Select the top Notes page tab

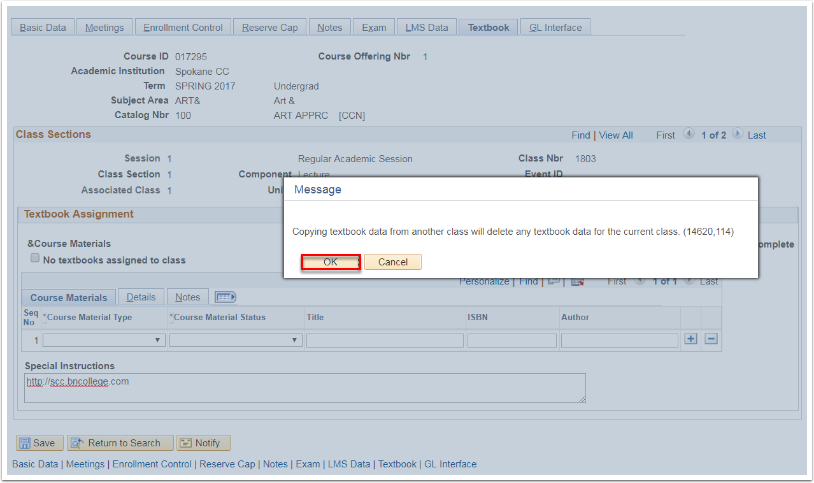pyautogui.click(x=330, y=28)
